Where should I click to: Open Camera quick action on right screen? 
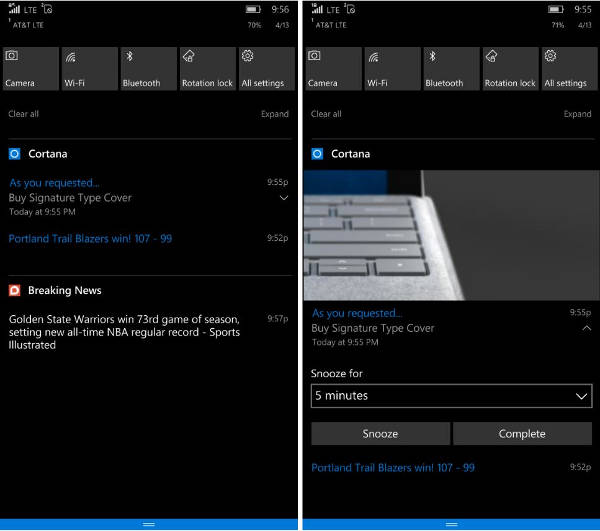point(332,68)
